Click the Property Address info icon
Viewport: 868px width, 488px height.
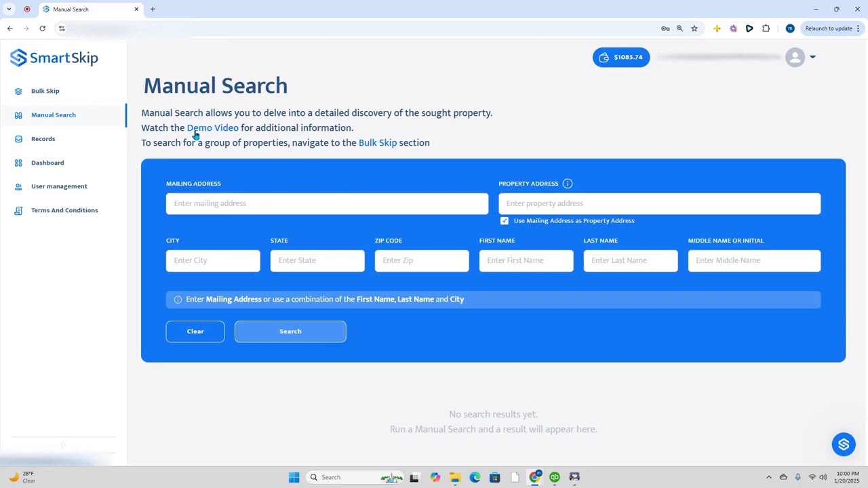(568, 184)
